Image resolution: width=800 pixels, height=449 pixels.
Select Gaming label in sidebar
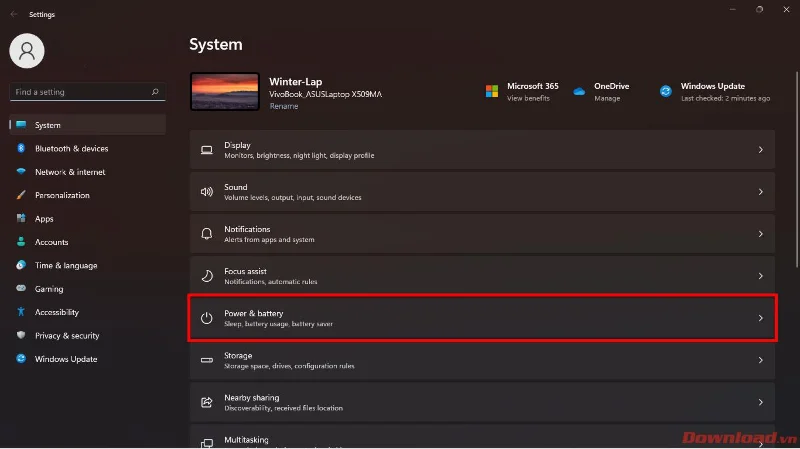(x=49, y=289)
